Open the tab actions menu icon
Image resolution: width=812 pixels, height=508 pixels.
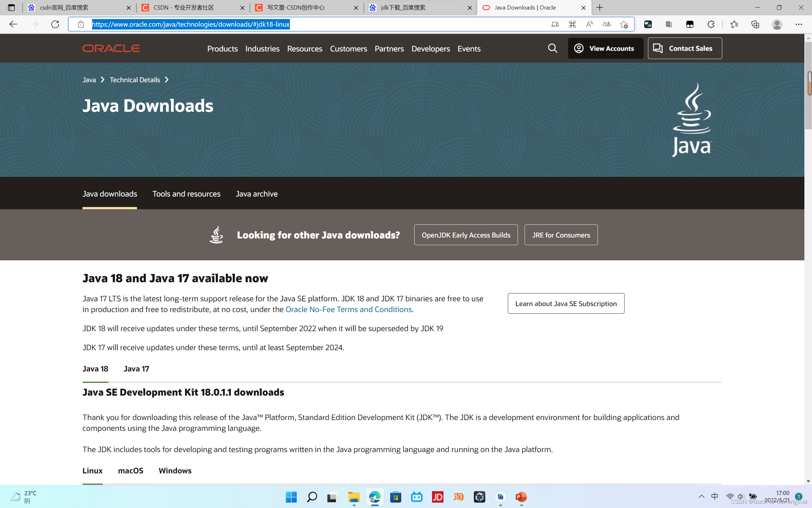(11, 7)
